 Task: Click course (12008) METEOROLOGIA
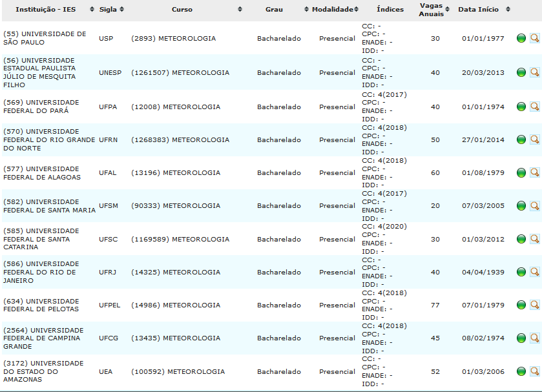point(176,107)
